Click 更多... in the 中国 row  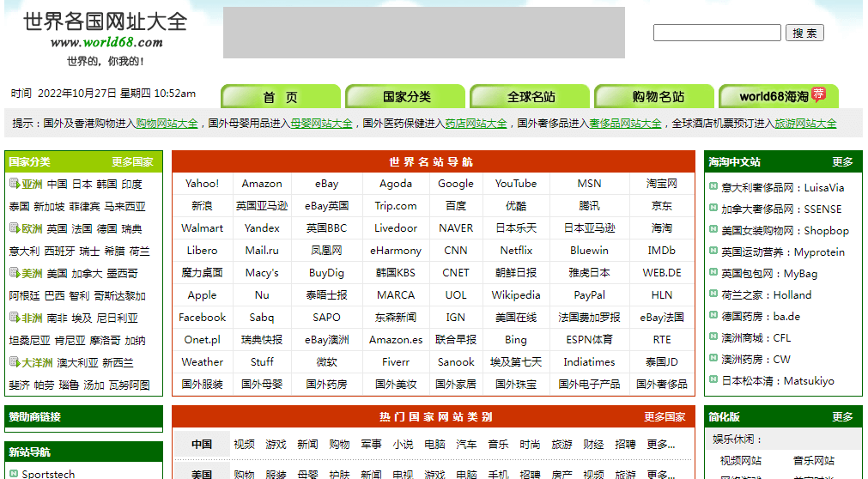(661, 444)
